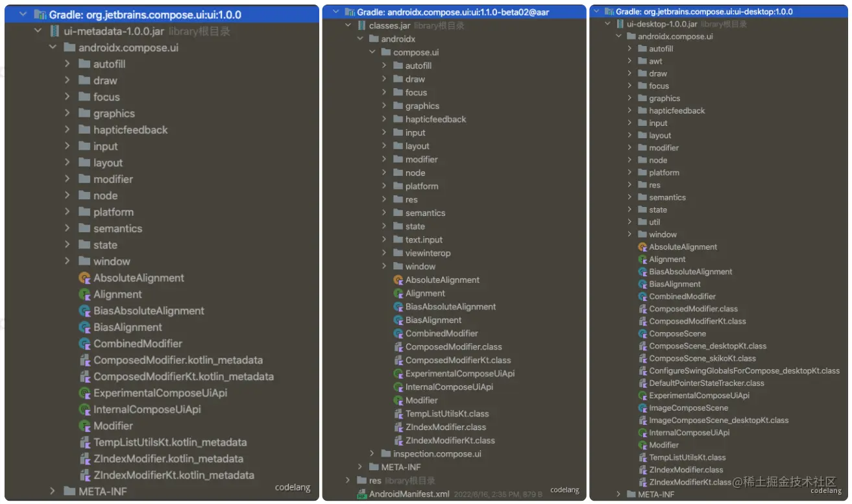This screenshot has width=852, height=504.
Task: Click viewinterop folder icon in middle panel
Action: coord(398,253)
